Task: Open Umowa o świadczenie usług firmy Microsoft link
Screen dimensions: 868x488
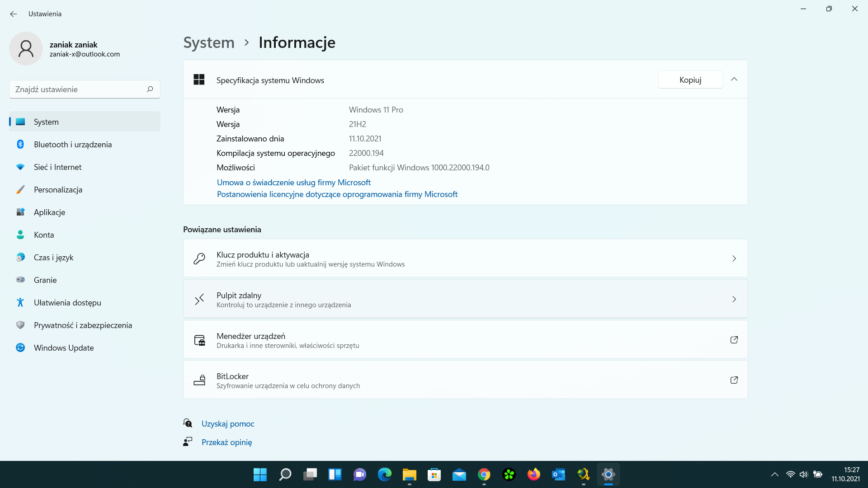Action: (x=293, y=182)
